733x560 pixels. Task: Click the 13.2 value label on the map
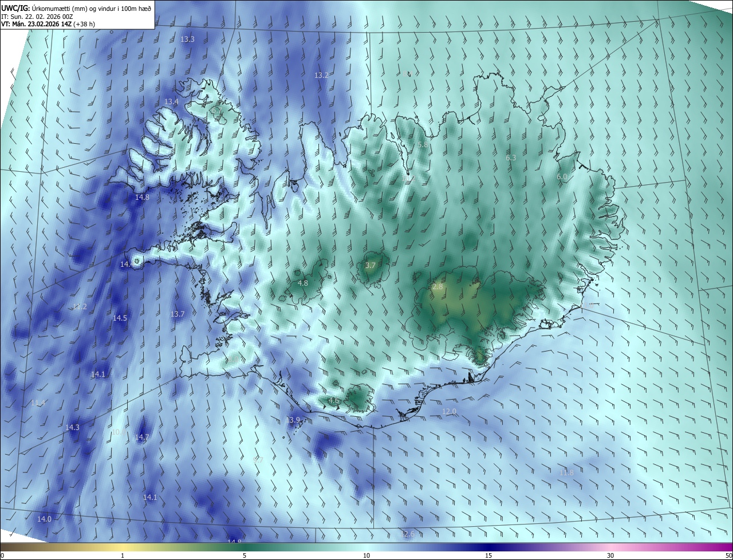[321, 76]
